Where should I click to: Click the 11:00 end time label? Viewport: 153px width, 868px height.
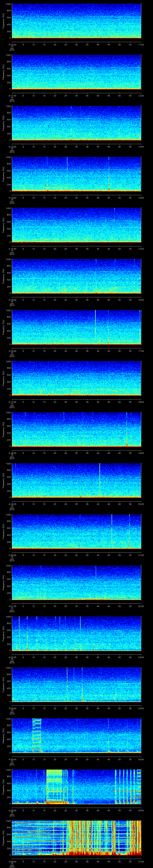(x=141, y=44)
